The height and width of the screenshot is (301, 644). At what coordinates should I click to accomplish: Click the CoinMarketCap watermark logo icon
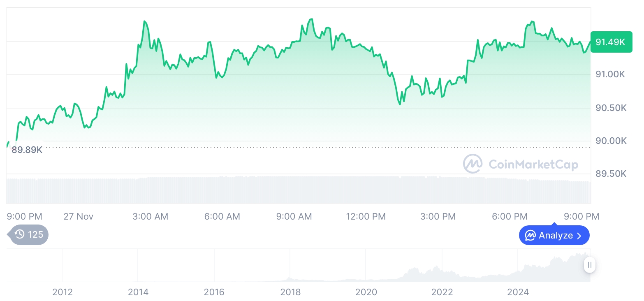[x=473, y=164]
